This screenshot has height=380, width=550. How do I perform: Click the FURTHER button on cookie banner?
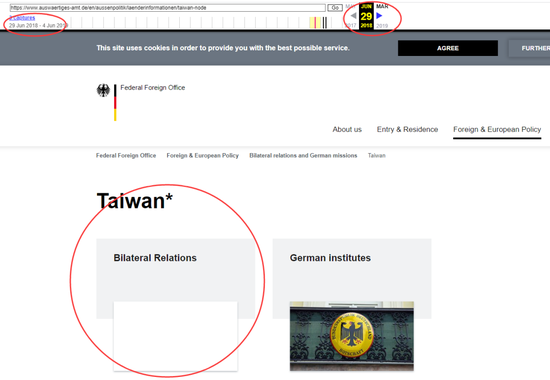pyautogui.click(x=529, y=48)
